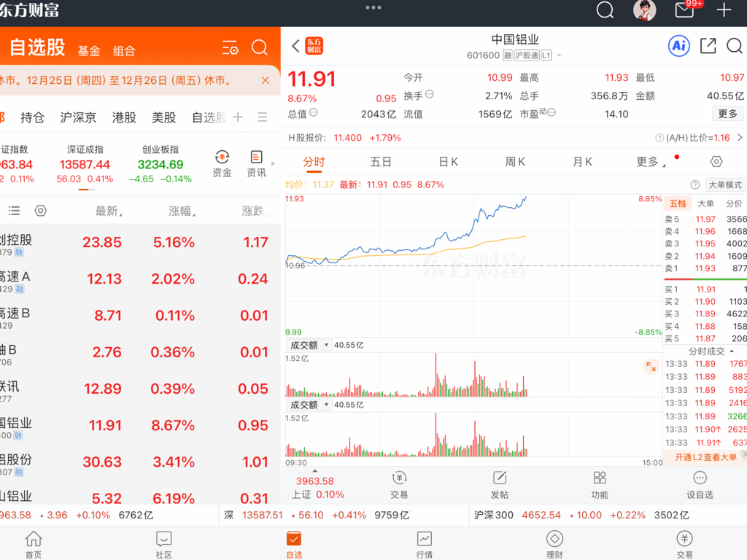Open chart settings gear icon
Screen dimensions: 747x560
[x=716, y=161]
